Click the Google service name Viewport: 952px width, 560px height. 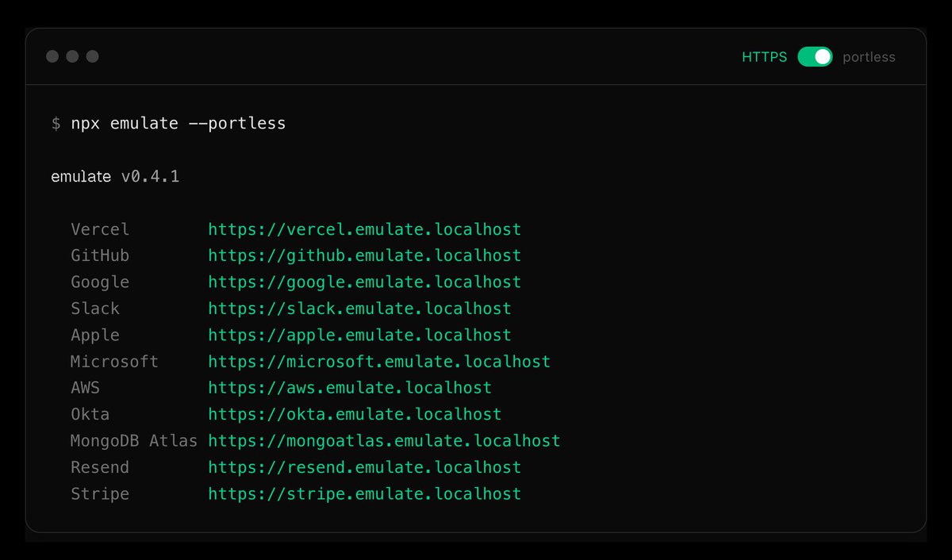click(x=100, y=282)
